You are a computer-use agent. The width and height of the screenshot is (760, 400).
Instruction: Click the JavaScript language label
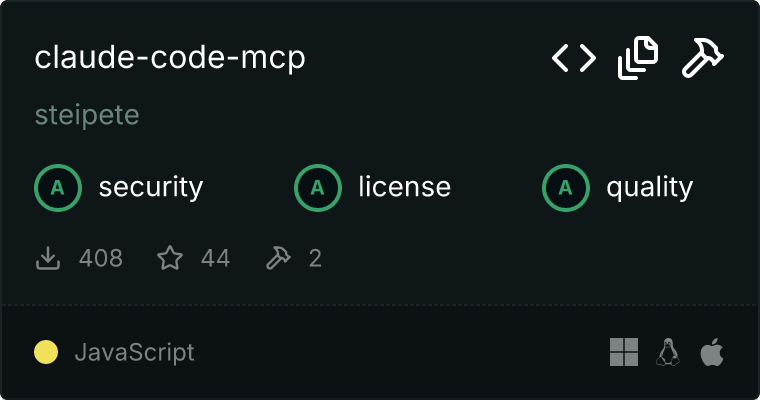[135, 352]
